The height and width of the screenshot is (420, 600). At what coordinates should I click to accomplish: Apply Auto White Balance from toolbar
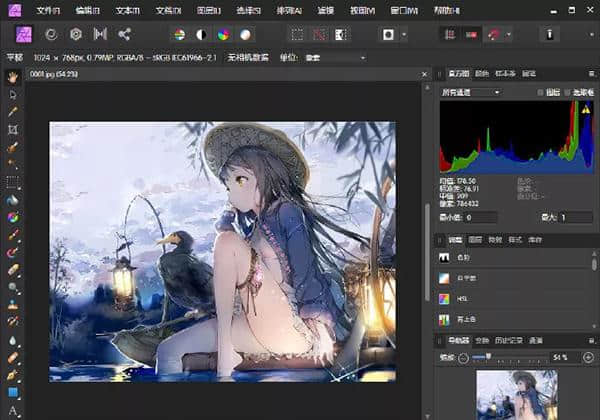tap(245, 34)
